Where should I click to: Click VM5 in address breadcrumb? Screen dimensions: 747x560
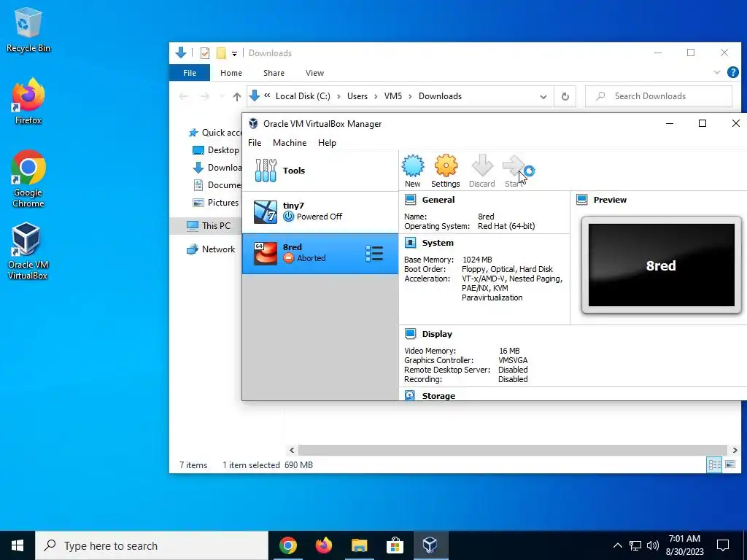393,96
